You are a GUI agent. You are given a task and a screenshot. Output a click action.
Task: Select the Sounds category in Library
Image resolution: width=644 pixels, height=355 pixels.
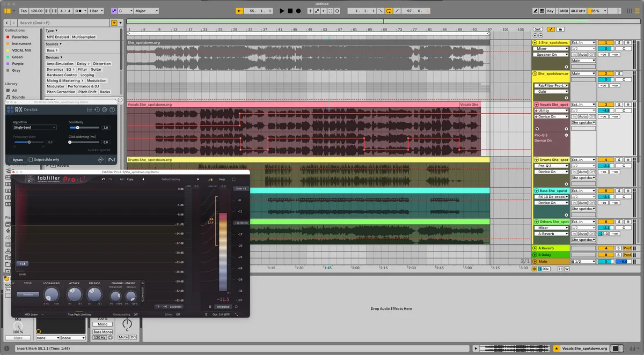click(18, 98)
